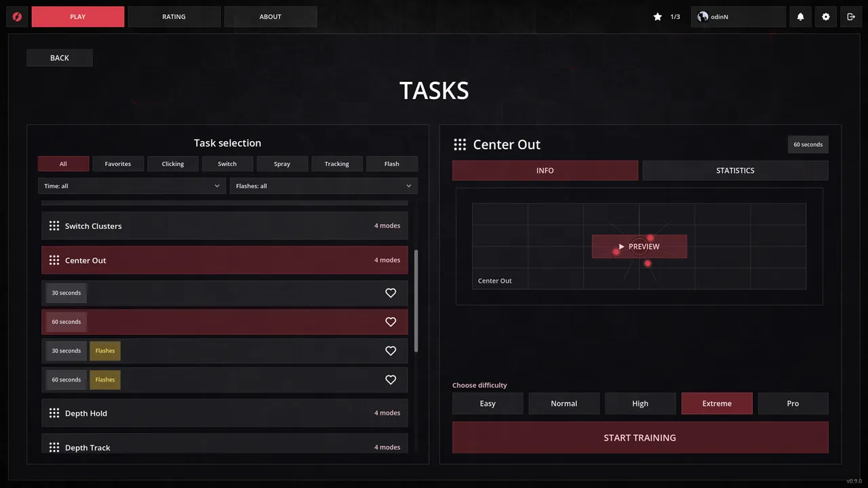
Task: Open the ABOUT tab
Action: pyautogui.click(x=271, y=17)
